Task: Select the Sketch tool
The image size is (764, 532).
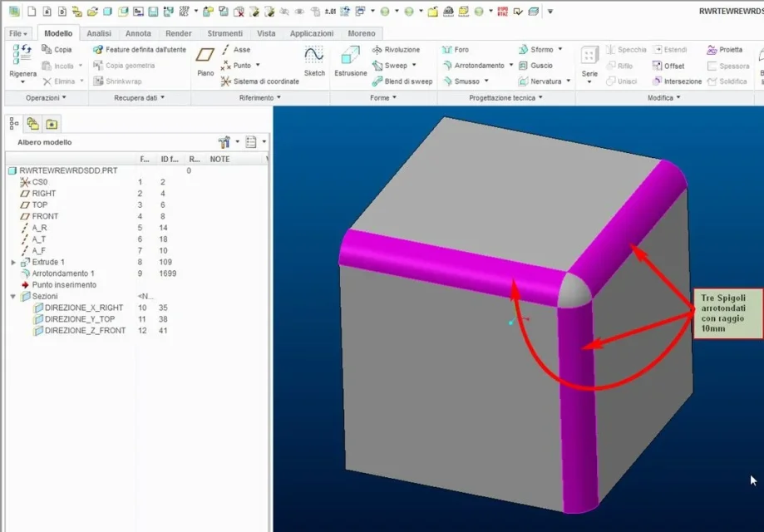Action: pyautogui.click(x=314, y=61)
